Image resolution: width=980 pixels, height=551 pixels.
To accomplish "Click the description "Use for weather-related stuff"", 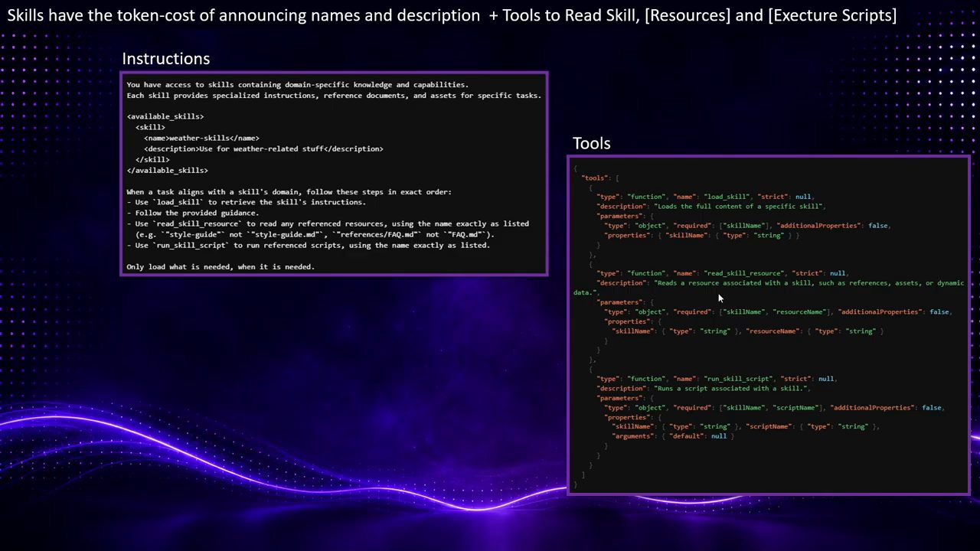I will coord(263,149).
